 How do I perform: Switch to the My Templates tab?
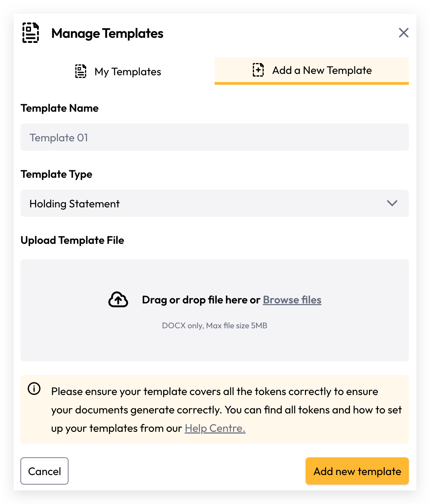click(118, 71)
